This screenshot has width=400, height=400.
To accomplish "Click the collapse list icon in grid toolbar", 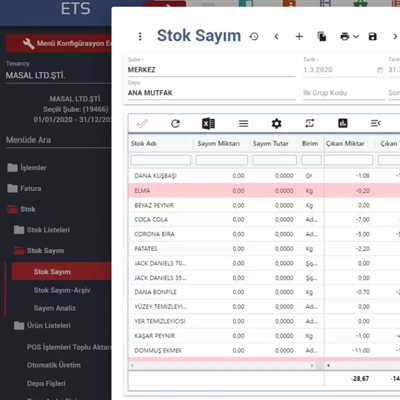I will 376,124.
